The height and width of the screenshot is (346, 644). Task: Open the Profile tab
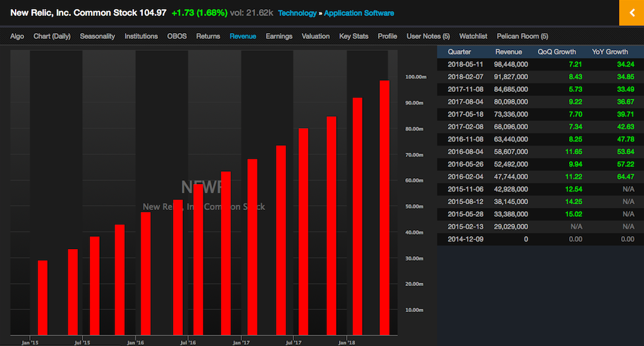tap(387, 36)
